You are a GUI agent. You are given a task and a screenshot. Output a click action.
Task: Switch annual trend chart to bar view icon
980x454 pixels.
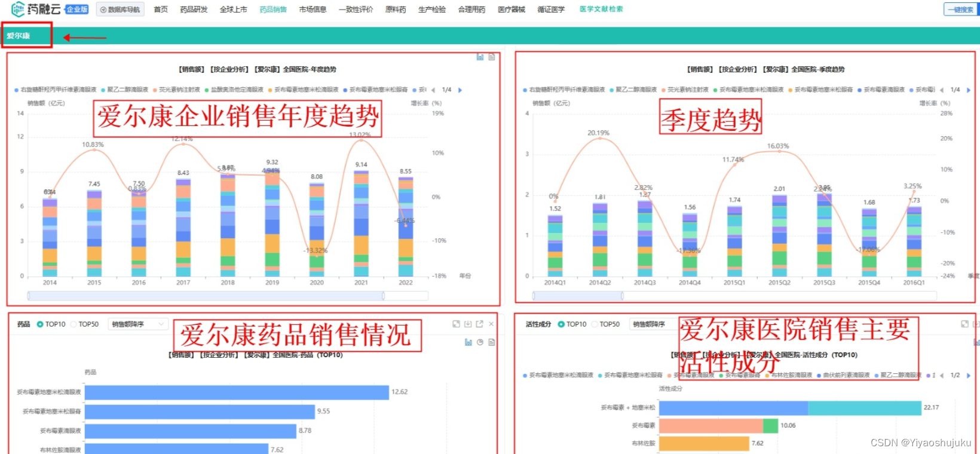point(480,57)
